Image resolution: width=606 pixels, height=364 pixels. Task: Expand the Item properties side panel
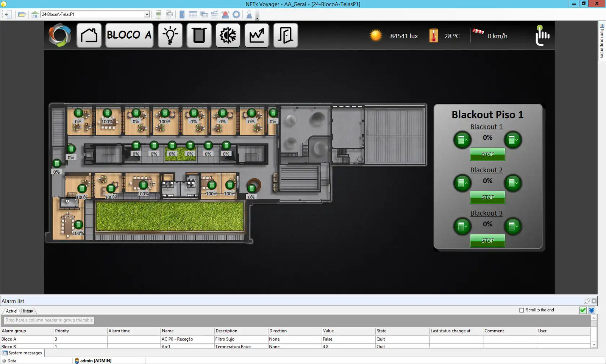(x=602, y=40)
